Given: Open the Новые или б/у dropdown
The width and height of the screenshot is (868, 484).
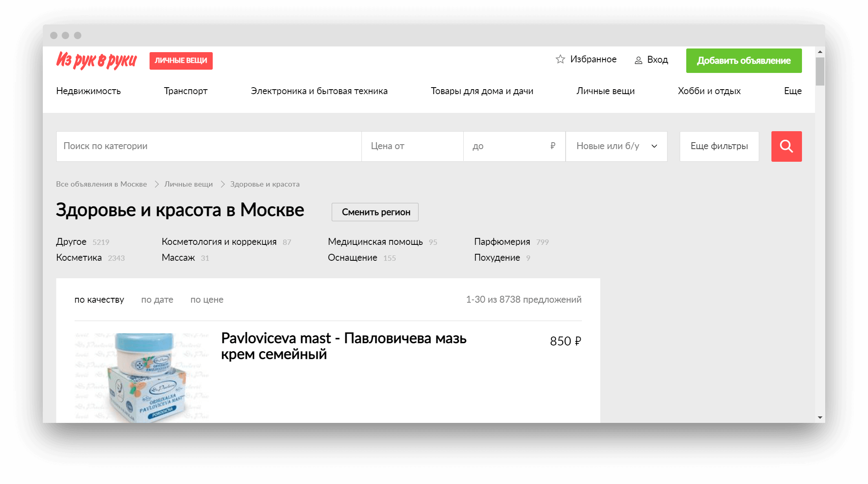Looking at the screenshot, I should click(616, 146).
